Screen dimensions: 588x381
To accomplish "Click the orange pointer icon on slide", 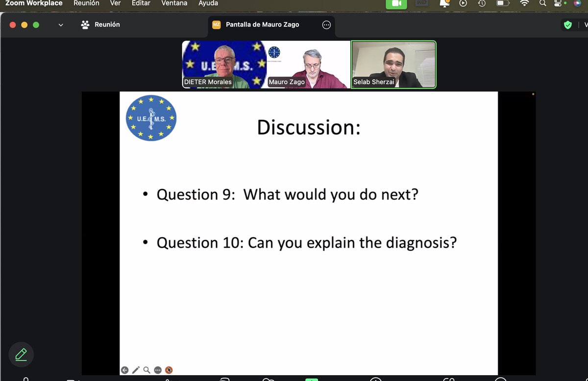I will coord(169,370).
